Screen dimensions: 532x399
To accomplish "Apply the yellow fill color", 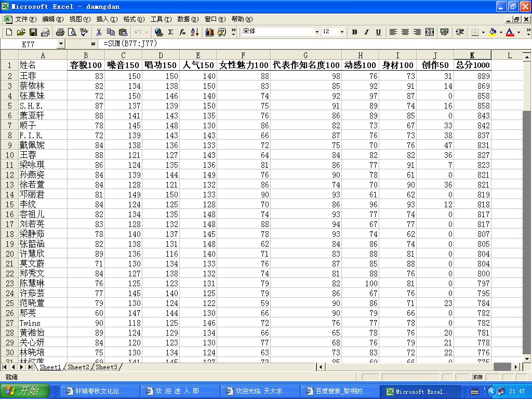I will click(493, 32).
